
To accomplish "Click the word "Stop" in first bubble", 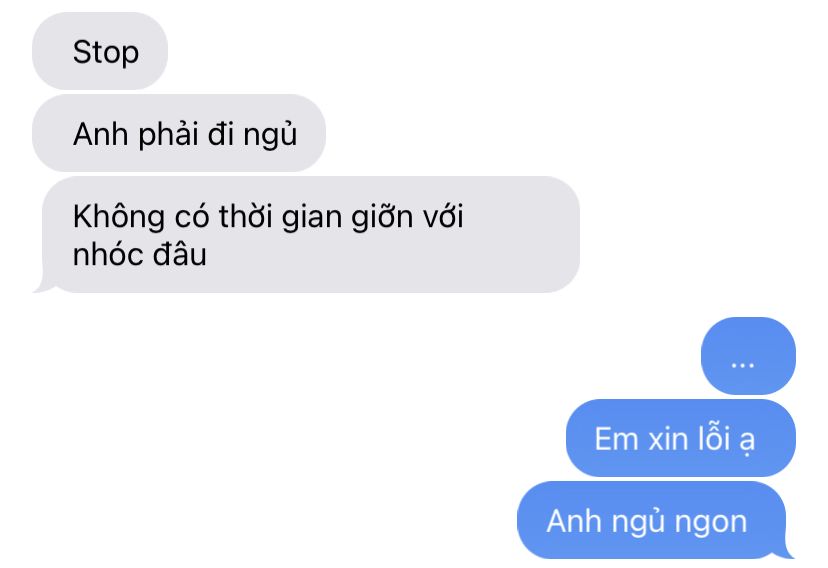I will point(106,53).
